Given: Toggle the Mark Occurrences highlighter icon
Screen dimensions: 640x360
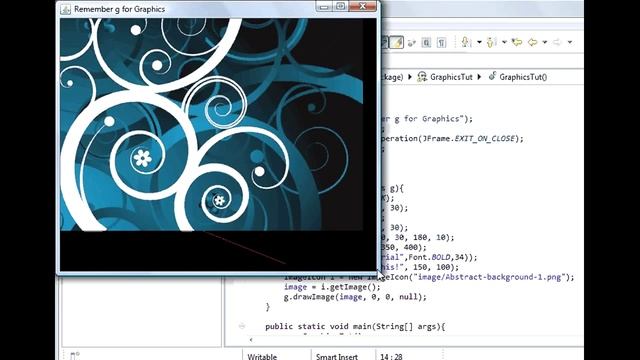Looking at the screenshot, I should (397, 42).
